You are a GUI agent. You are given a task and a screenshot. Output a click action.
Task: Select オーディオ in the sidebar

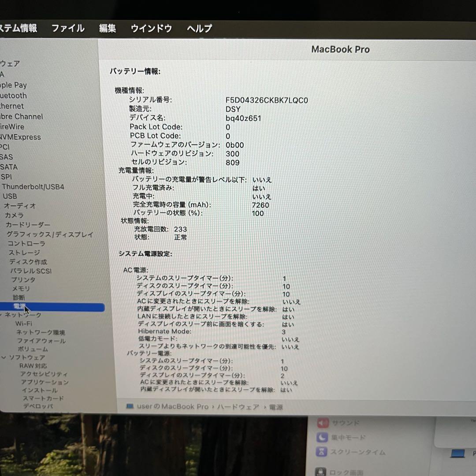click(20, 206)
